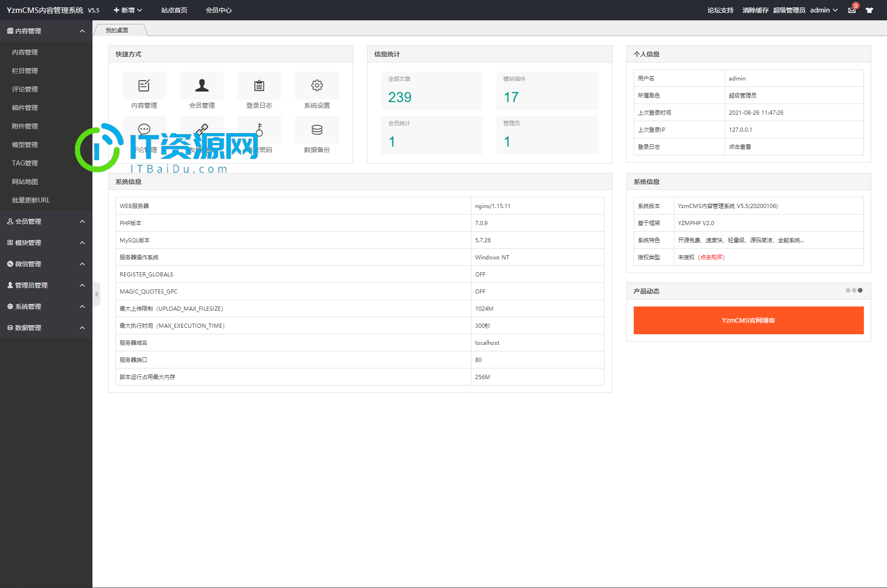Open the speech bubble comment shortcut icon
Viewport: 887px width, 588px height.
(x=144, y=130)
